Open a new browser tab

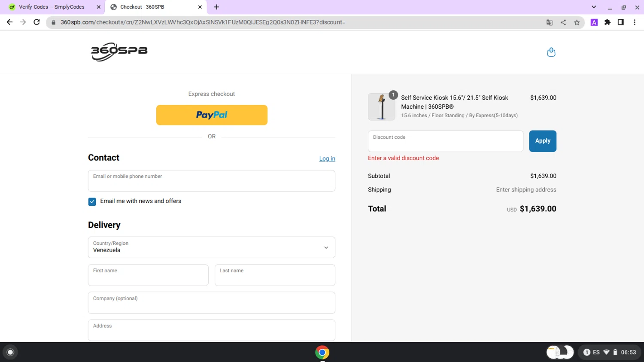click(x=216, y=7)
